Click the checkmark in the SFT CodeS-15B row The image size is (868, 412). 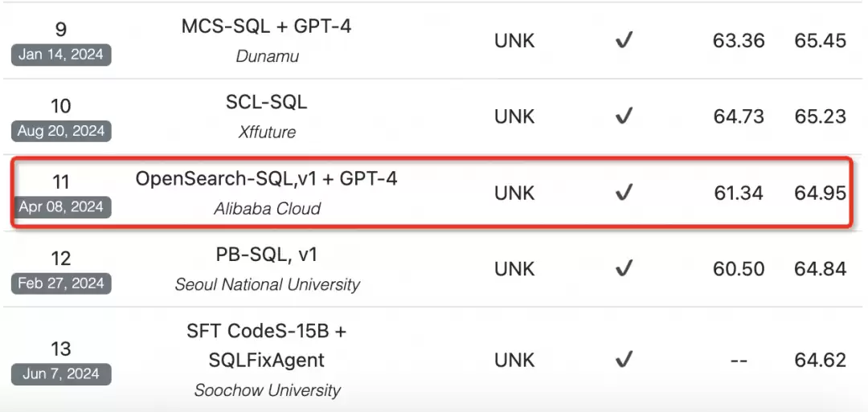[624, 360]
